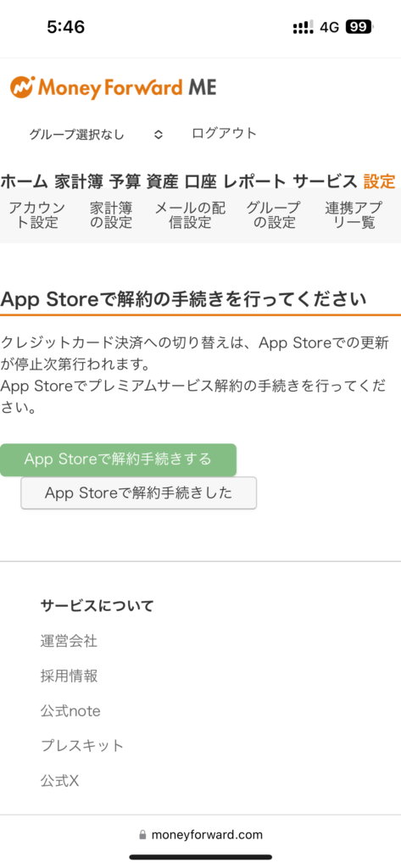The image size is (401, 868).
Task: Open the 家計簿の設定 sub-tab
Action: pos(111,215)
